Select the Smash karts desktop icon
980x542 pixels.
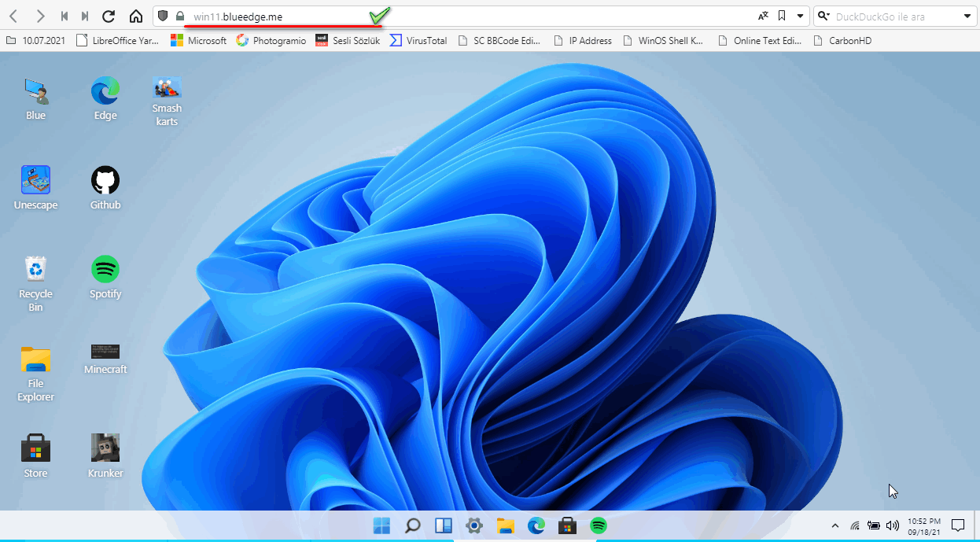click(x=167, y=101)
